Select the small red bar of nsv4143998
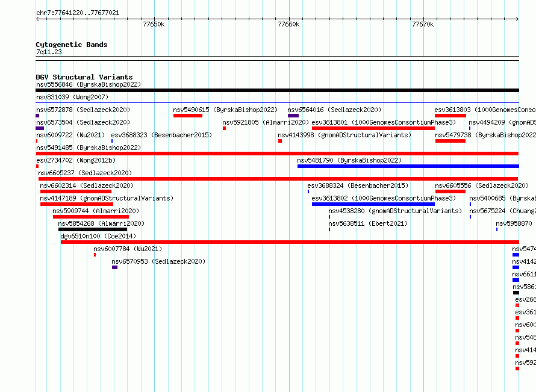536x392 pixels. (x=280, y=141)
